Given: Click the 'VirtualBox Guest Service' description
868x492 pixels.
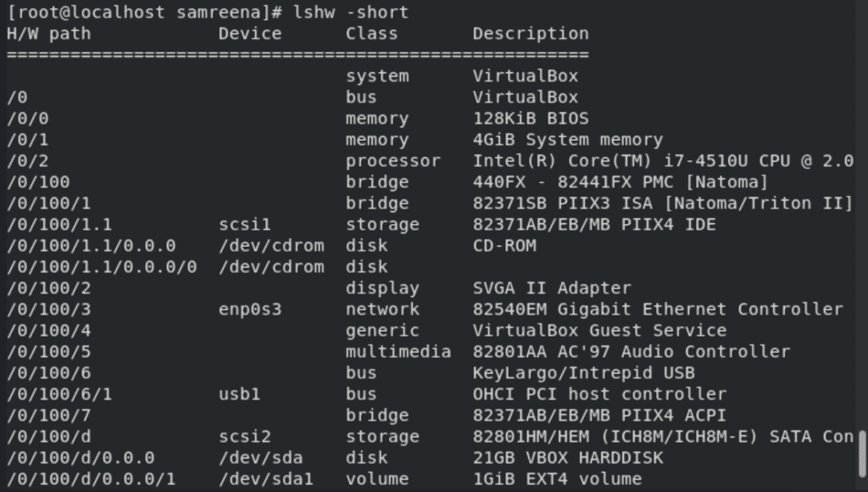Looking at the screenshot, I should 598,331.
